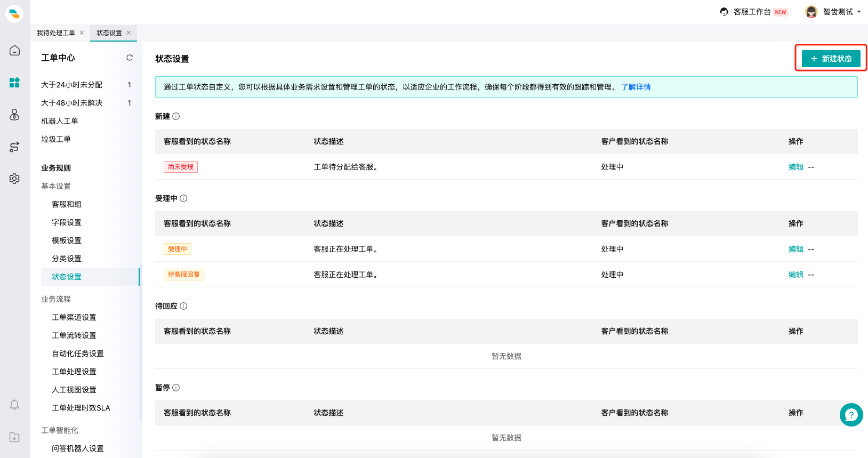Select 状态设置 in the sidebar menu
This screenshot has width=868, height=458.
(x=90, y=277)
